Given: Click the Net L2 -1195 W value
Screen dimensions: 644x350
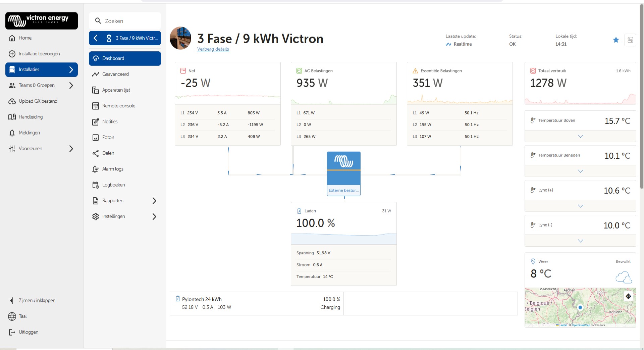Looking at the screenshot, I should (255, 125).
